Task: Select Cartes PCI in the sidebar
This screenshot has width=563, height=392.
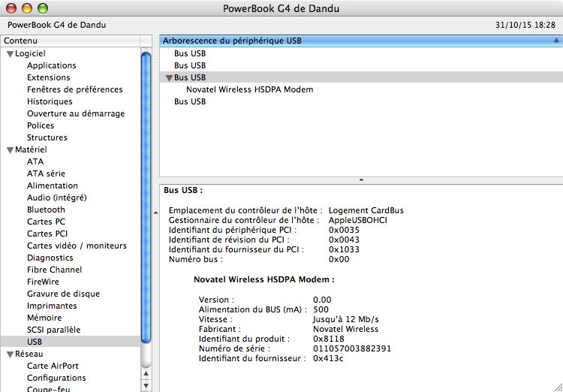Action: point(47,234)
